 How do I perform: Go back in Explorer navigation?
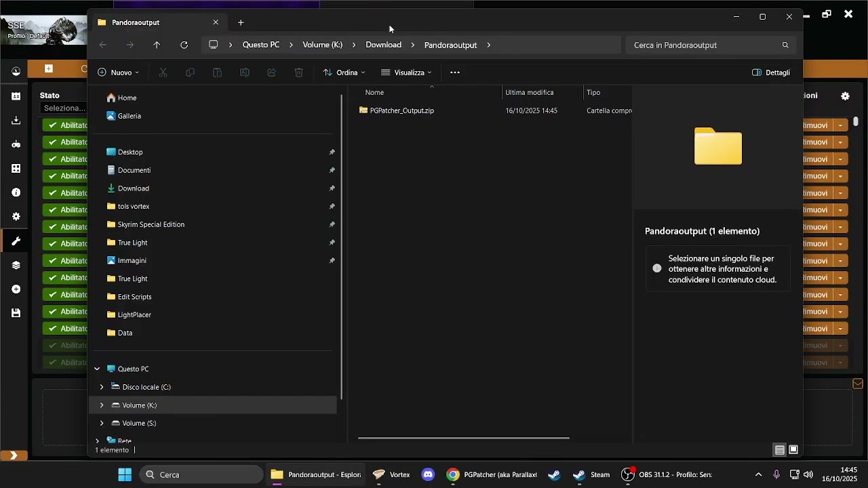103,45
